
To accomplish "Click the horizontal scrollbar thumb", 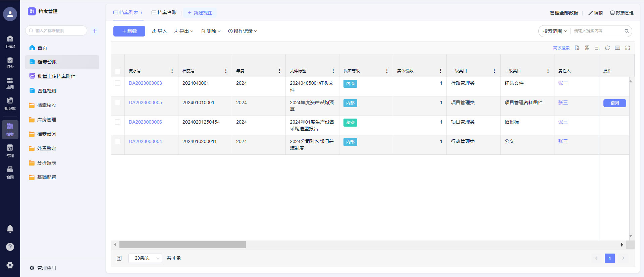I will coord(182,245).
